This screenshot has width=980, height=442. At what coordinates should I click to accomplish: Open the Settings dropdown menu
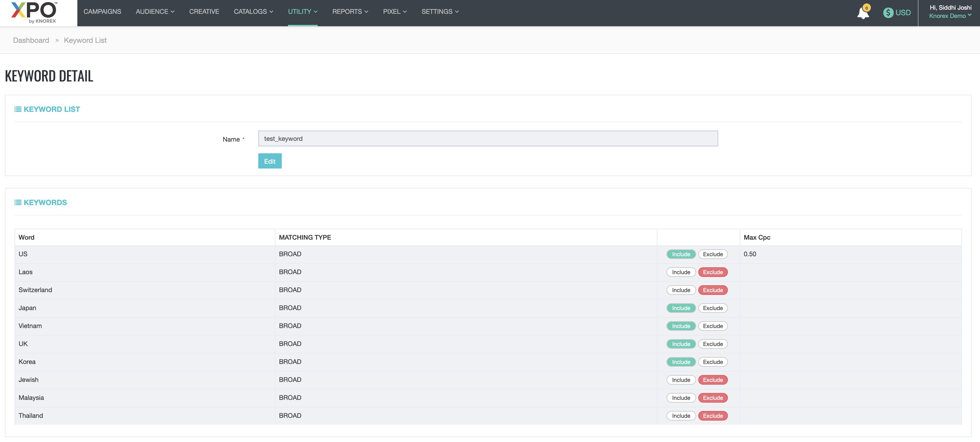point(440,11)
